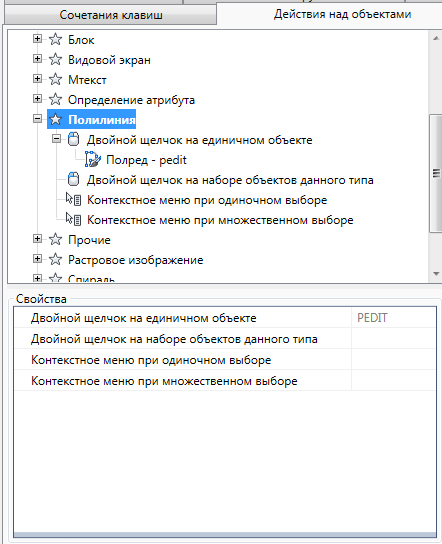Screen dimensions: 442x544
Task: Click the tree scrollbar down arrow
Action: 436,274
